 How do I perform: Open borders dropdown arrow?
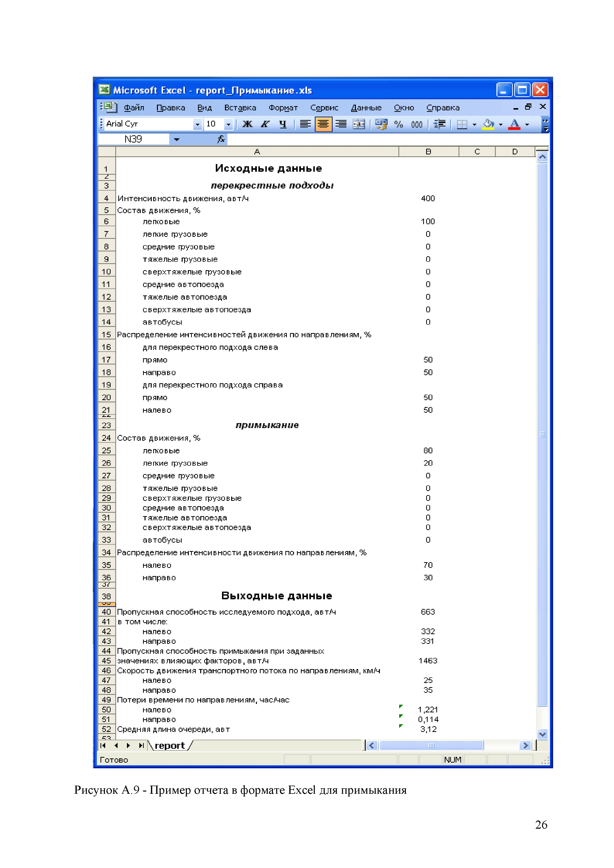pyautogui.click(x=474, y=124)
